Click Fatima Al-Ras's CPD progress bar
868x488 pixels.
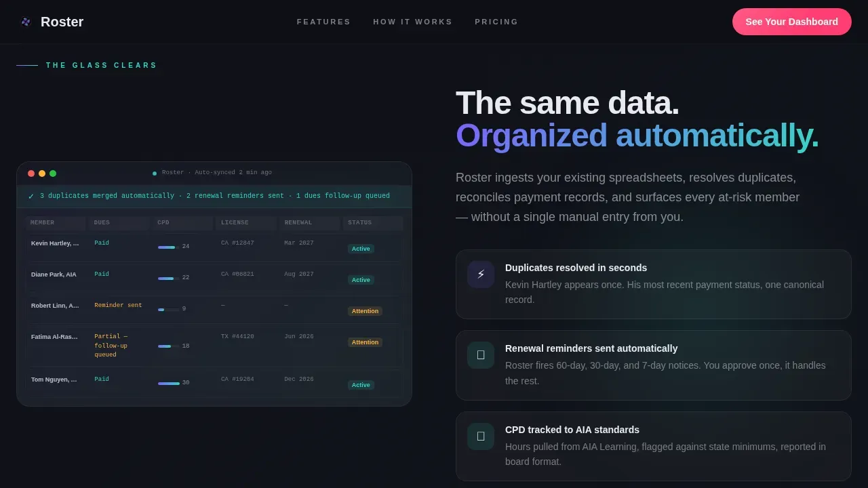pyautogui.click(x=169, y=346)
